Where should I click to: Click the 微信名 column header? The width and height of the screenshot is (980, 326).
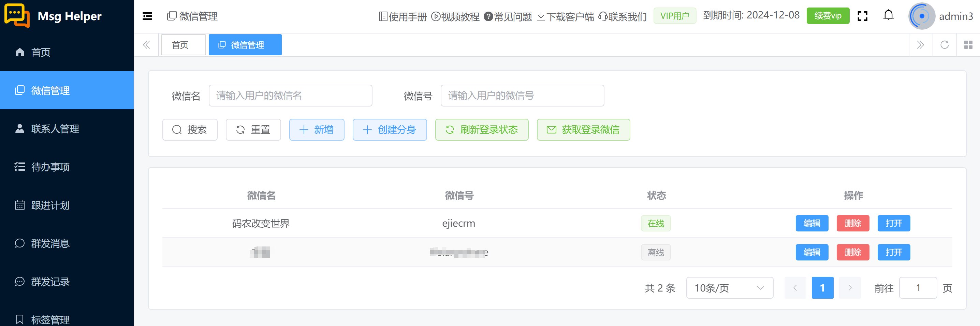[261, 195]
